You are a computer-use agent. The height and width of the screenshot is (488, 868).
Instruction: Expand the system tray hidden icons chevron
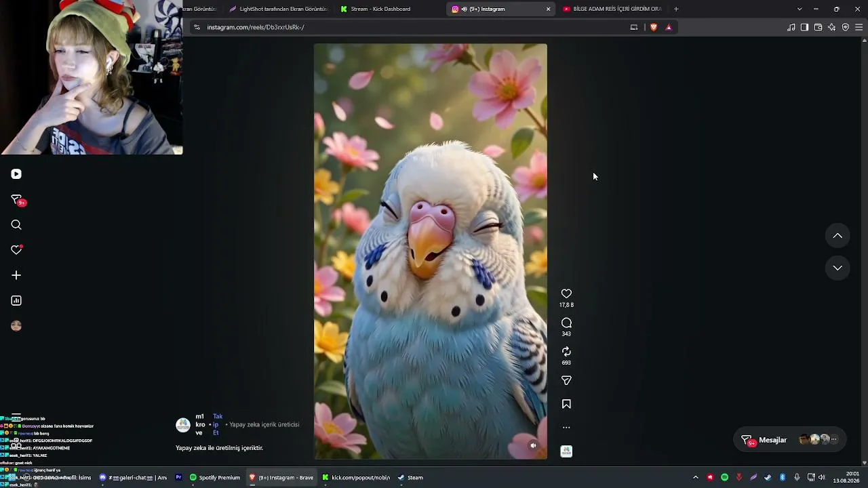(695, 477)
